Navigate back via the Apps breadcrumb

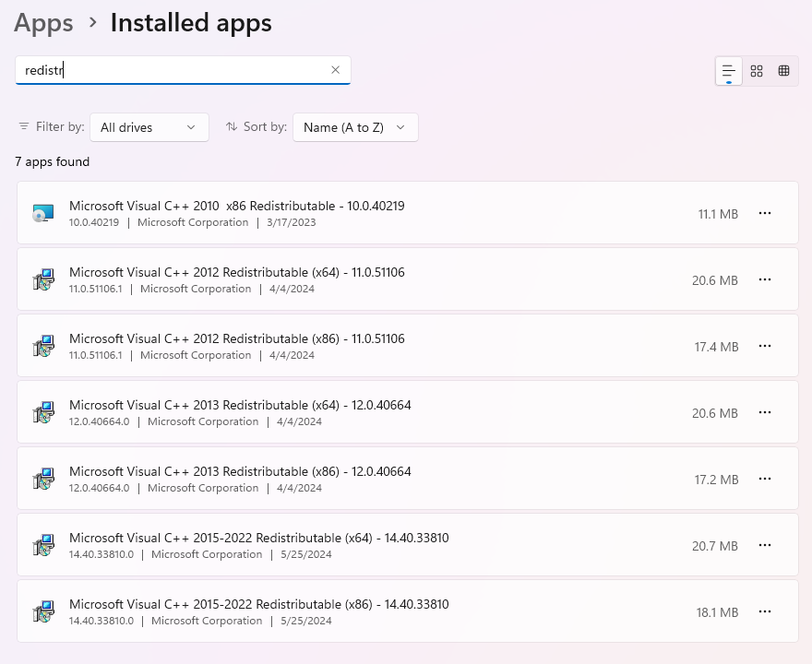click(x=42, y=23)
